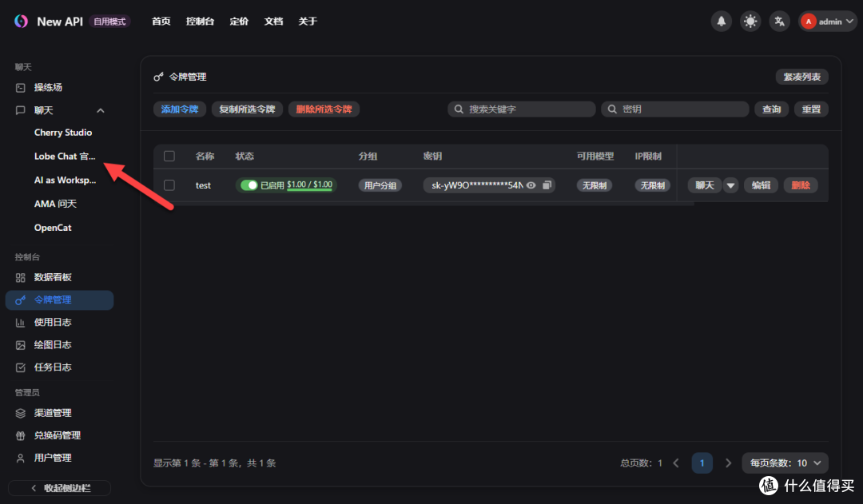This screenshot has width=863, height=504.
Task: Open the admin user dropdown arrow
Action: [x=849, y=22]
